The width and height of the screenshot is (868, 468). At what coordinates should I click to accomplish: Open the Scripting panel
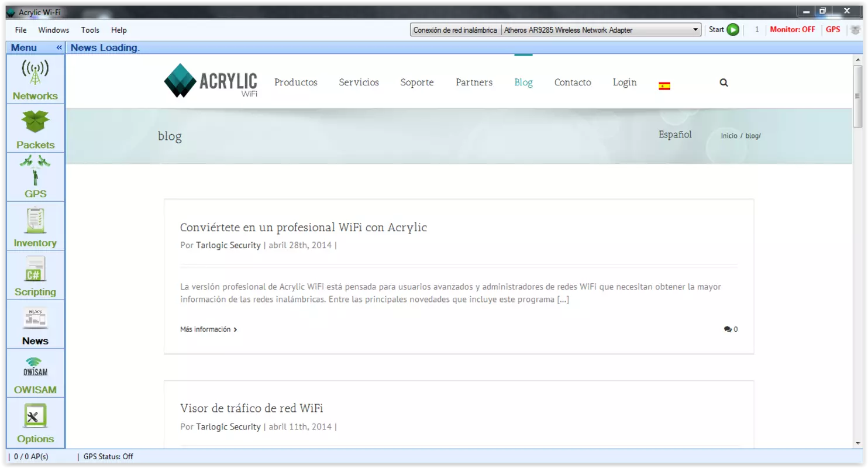click(35, 276)
